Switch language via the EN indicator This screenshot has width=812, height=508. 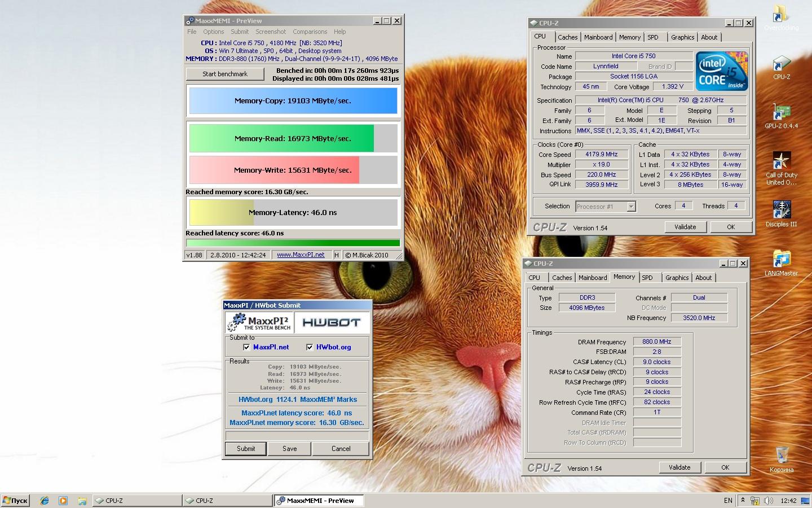point(728,500)
